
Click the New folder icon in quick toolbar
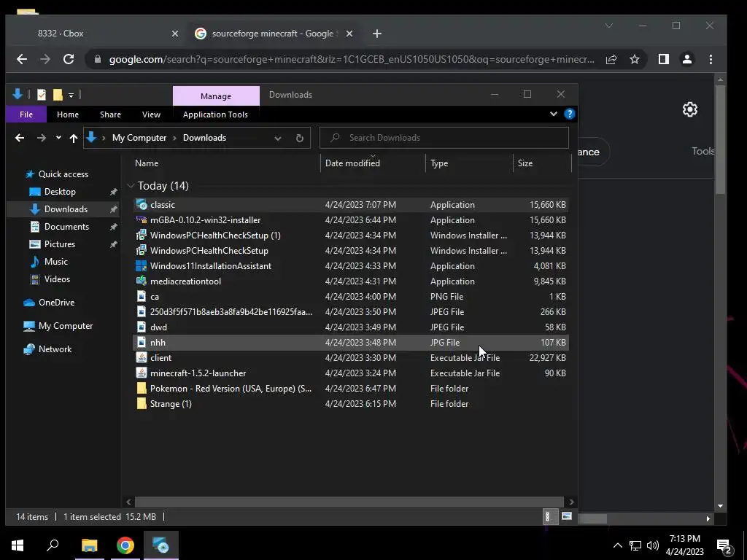click(x=58, y=95)
